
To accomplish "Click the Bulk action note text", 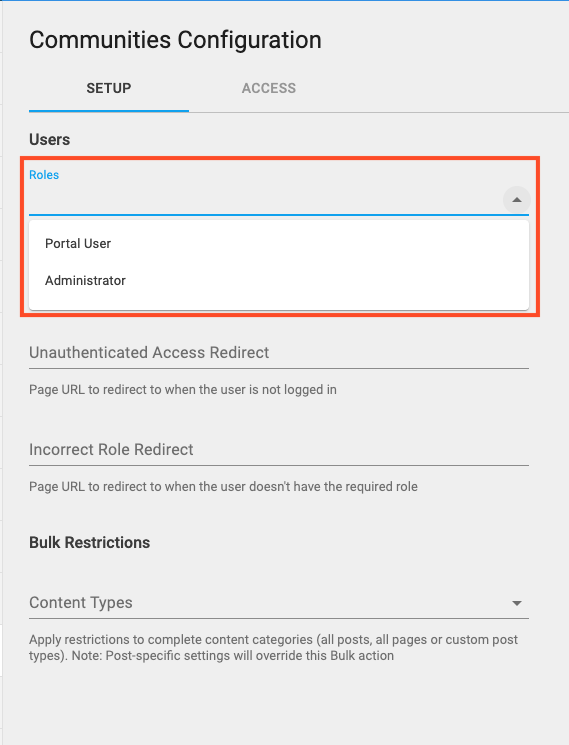I will 273,648.
